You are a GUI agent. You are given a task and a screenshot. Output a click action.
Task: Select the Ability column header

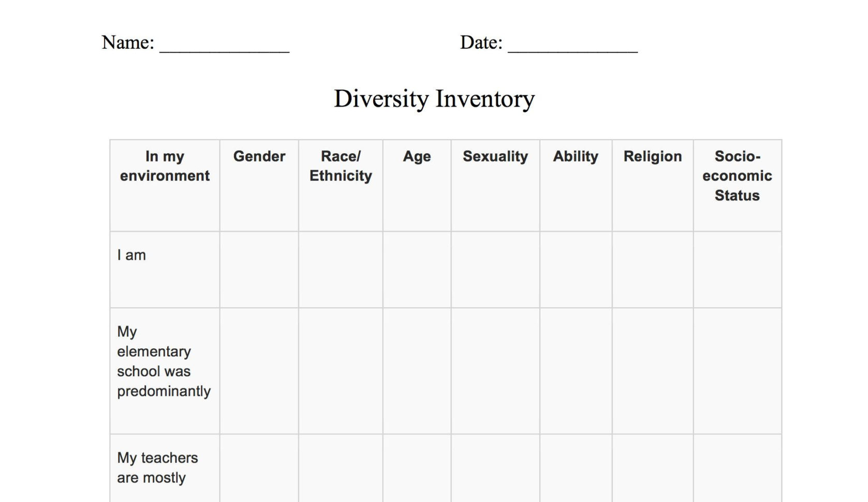coord(576,156)
